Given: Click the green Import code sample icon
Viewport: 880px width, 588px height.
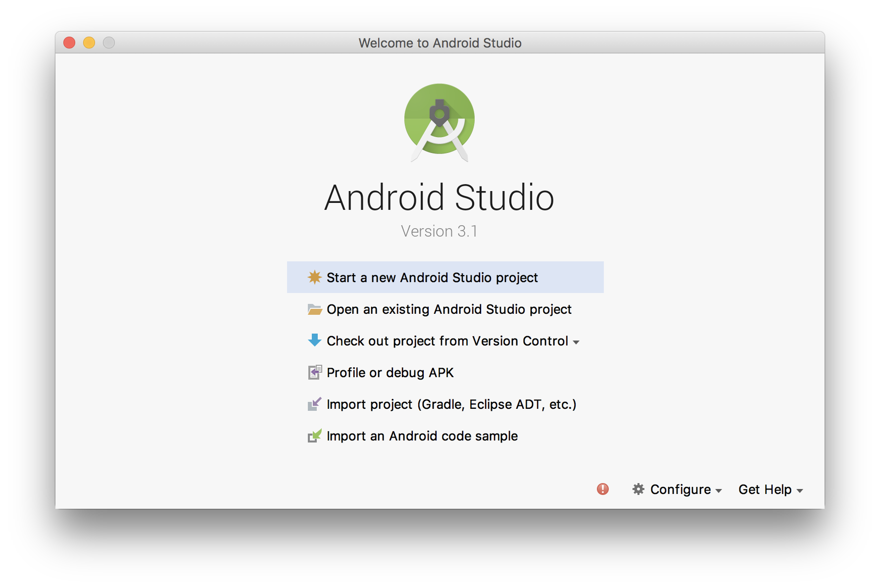Looking at the screenshot, I should (315, 436).
